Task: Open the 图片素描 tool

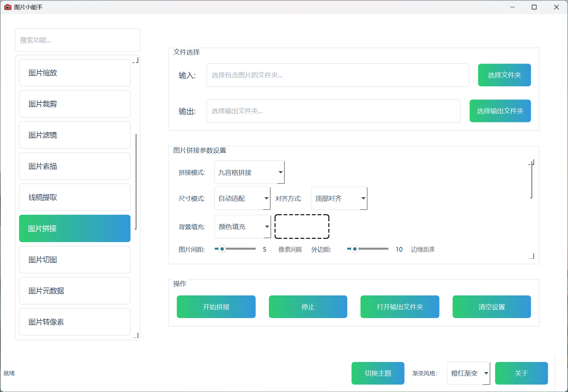Action: (x=74, y=166)
